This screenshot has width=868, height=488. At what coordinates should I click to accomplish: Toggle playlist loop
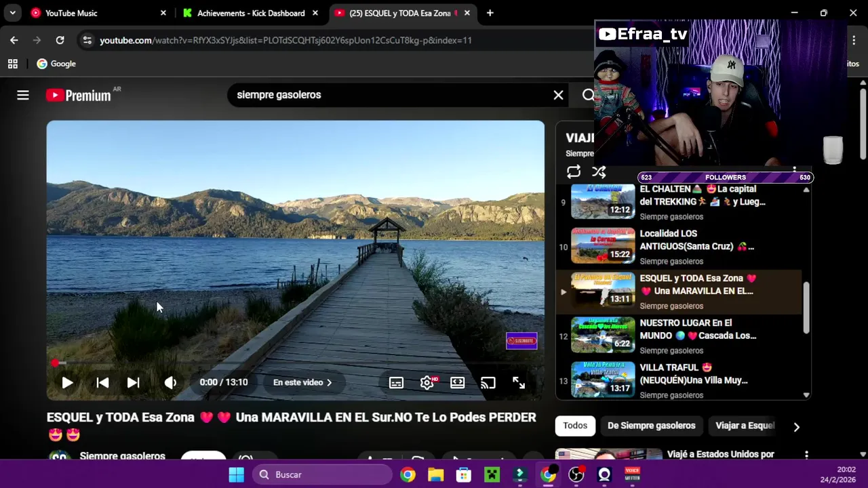pos(574,172)
